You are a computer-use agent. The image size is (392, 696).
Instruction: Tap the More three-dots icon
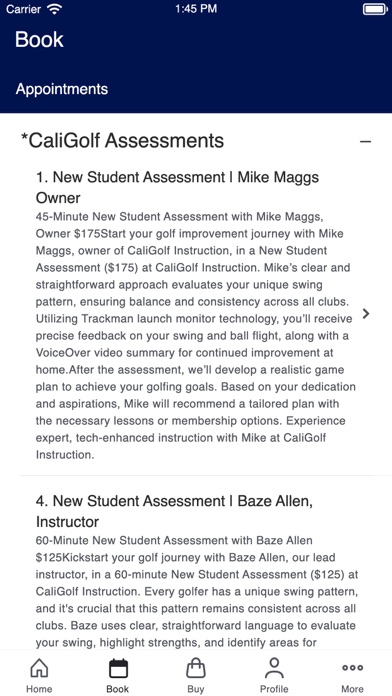[x=352, y=668]
